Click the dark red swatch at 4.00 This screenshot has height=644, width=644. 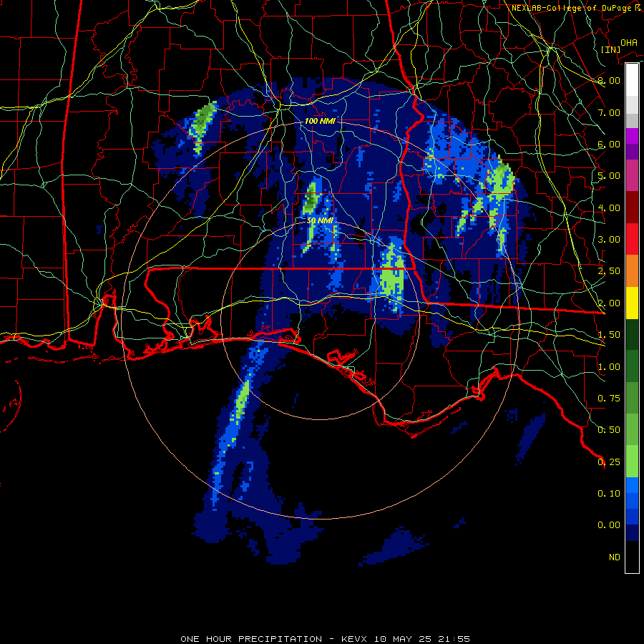pyautogui.click(x=632, y=208)
